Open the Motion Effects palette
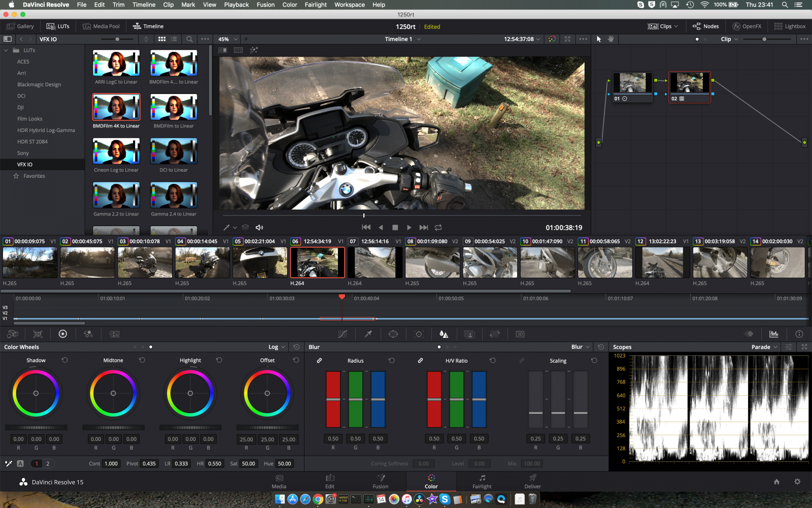The height and width of the screenshot is (508, 812). tap(114, 334)
